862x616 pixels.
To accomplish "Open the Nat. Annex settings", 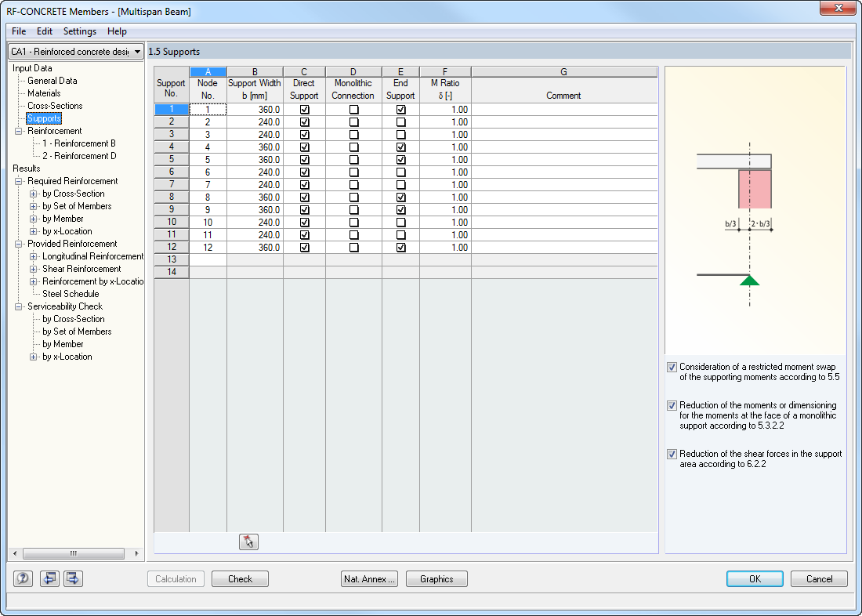I will point(369,578).
